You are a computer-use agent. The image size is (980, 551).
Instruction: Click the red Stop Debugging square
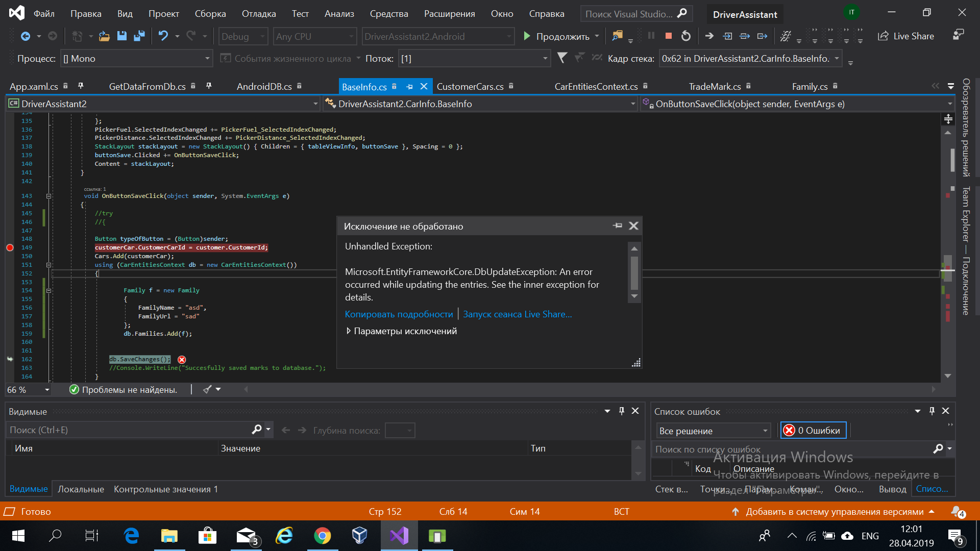pyautogui.click(x=668, y=36)
